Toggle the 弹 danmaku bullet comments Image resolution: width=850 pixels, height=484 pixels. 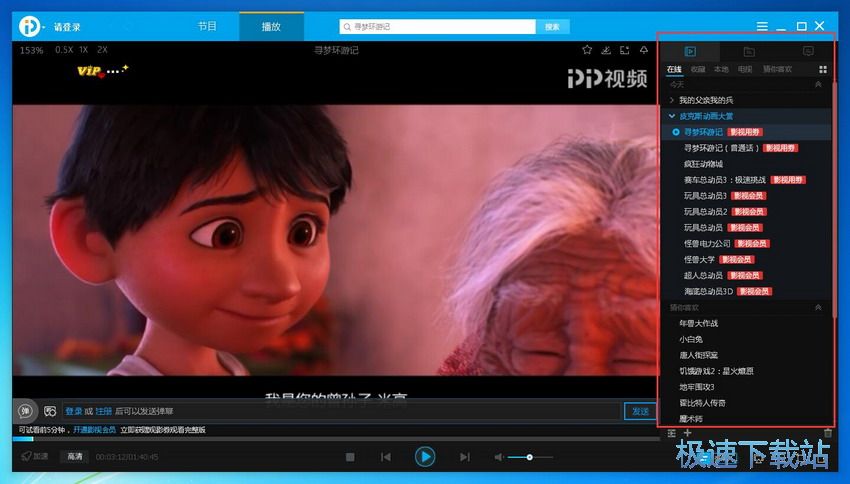point(25,411)
